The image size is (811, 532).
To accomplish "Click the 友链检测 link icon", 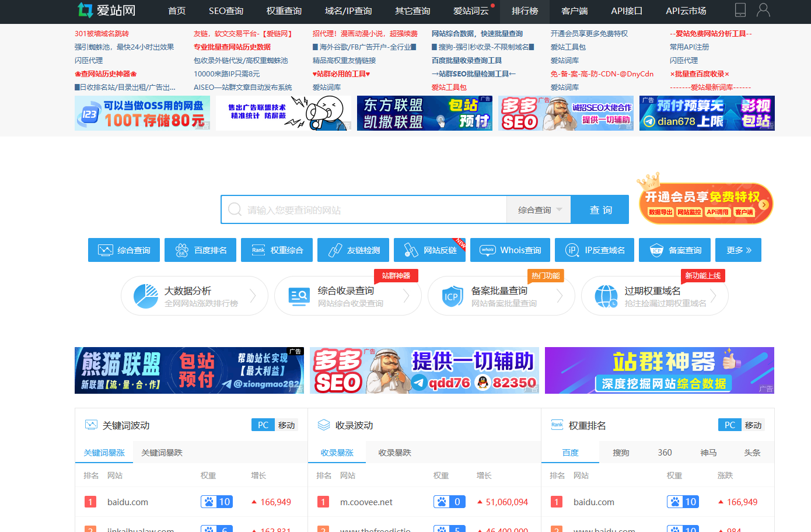I will 335,250.
